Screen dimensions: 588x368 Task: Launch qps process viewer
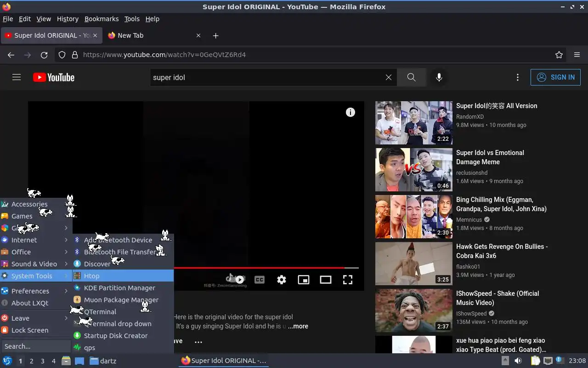tap(123, 347)
